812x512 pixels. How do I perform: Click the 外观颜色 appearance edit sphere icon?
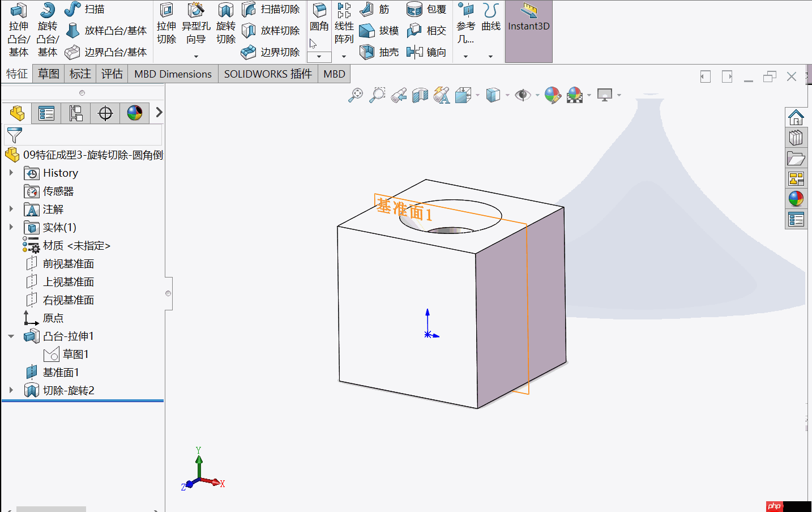[553, 95]
